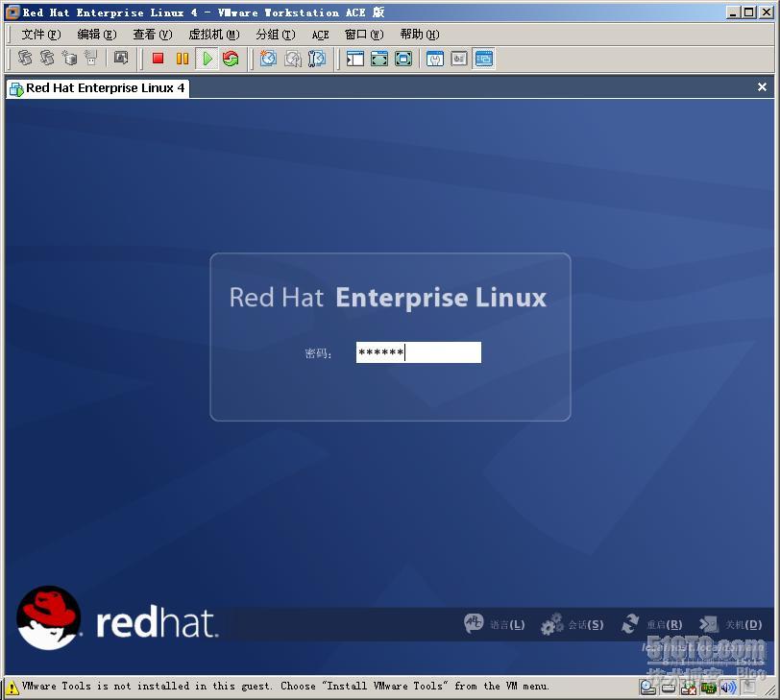
Task: Click the Summary view wrench-window icon
Action: pos(435,59)
